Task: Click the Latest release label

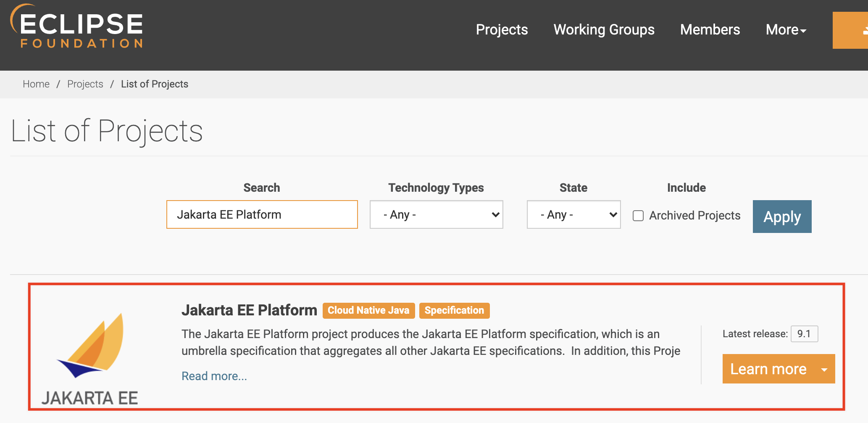Action: tap(755, 334)
